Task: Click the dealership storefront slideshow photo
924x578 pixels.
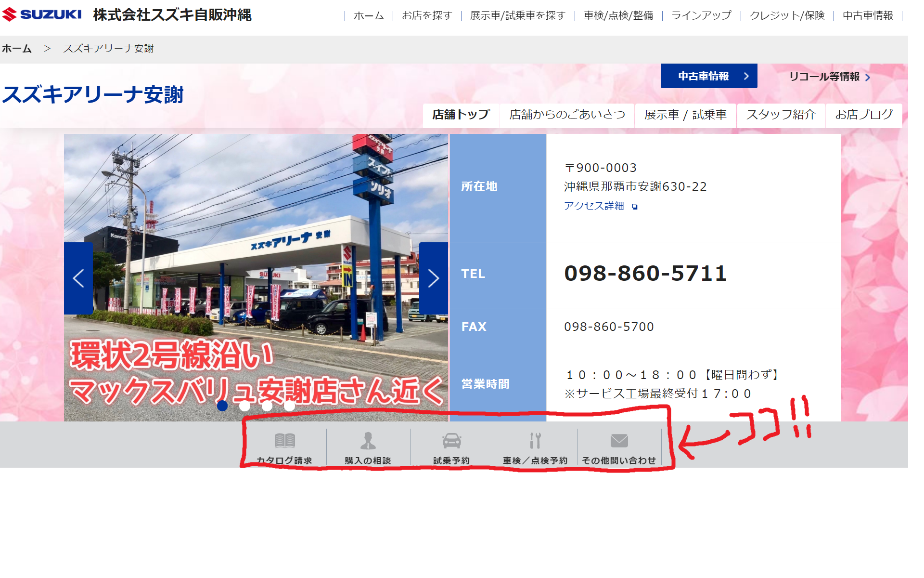Action: (x=256, y=277)
